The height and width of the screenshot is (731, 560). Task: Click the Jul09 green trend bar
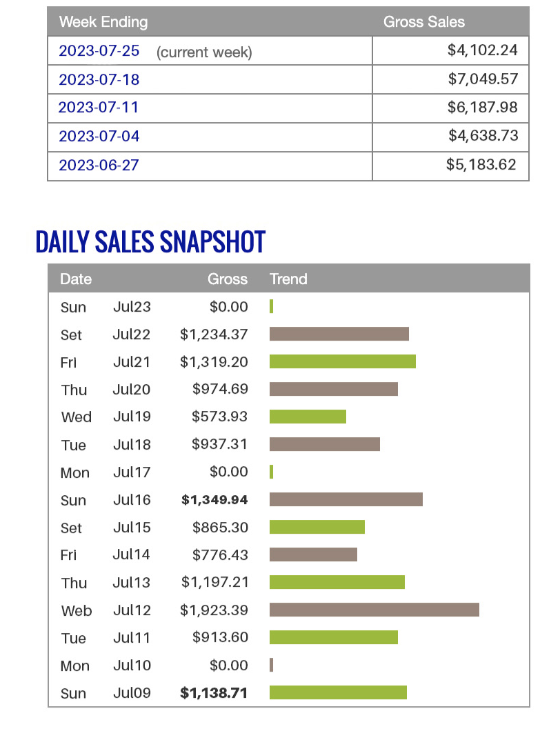pos(338,692)
